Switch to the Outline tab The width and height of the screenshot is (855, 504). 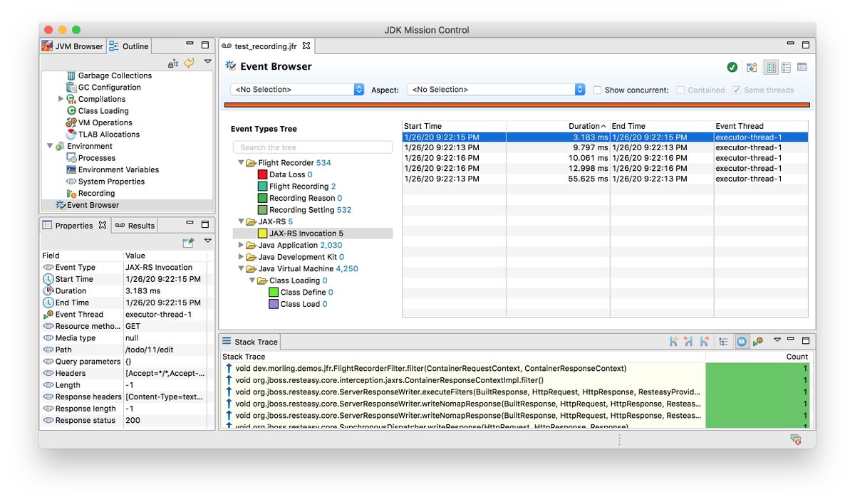(129, 46)
